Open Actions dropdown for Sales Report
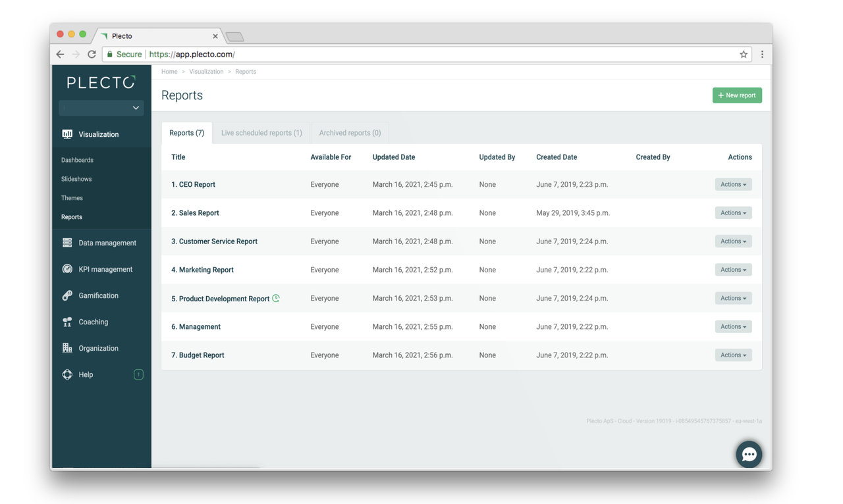Viewport: 843px width, 504px height. coord(733,213)
